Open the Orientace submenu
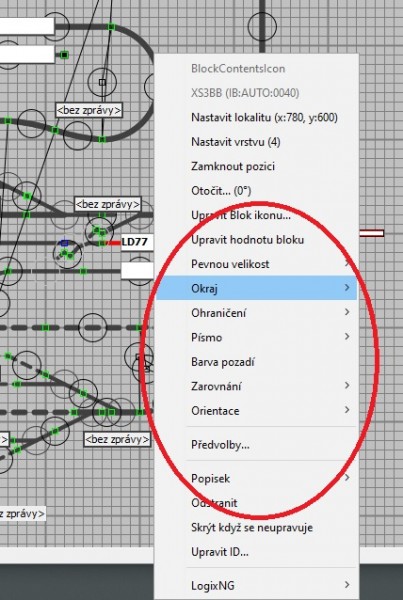Viewport: 403px width, 600px height. [256, 411]
